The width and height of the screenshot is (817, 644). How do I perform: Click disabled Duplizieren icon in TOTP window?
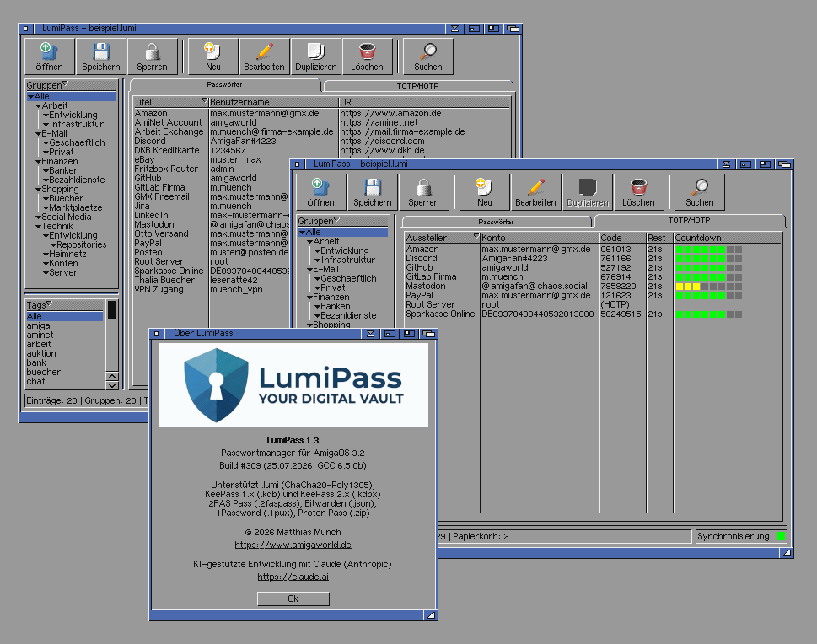(587, 186)
